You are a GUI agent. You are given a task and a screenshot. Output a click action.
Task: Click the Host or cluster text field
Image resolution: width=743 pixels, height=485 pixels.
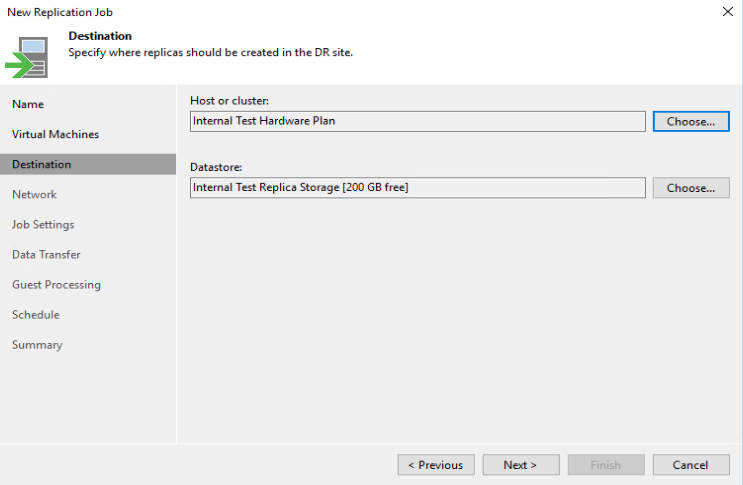click(417, 121)
